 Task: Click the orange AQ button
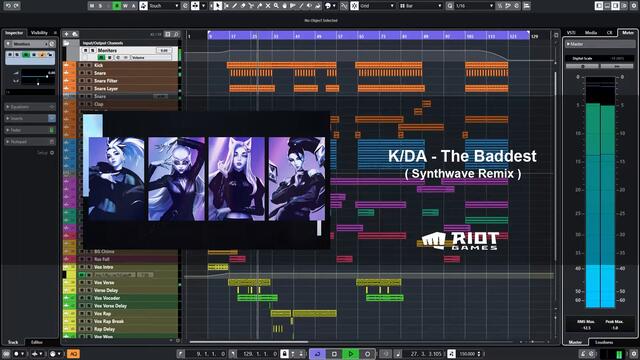(73, 354)
